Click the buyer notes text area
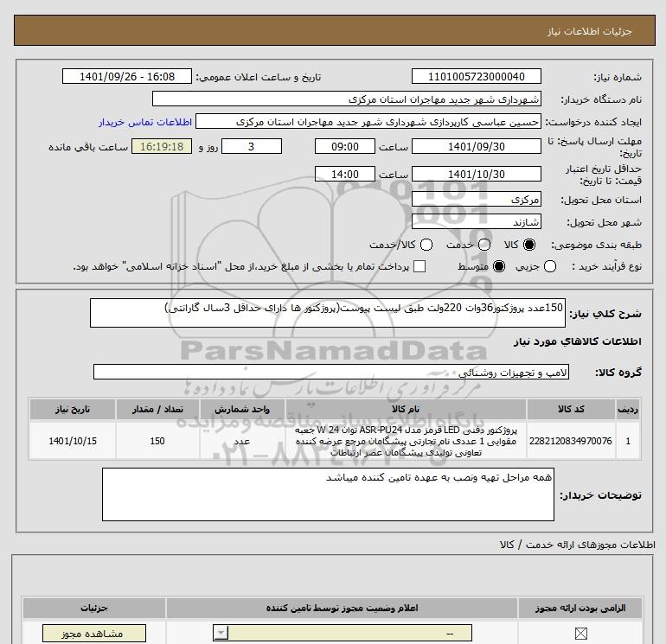Viewport: 666px width, 644px height. point(328,494)
